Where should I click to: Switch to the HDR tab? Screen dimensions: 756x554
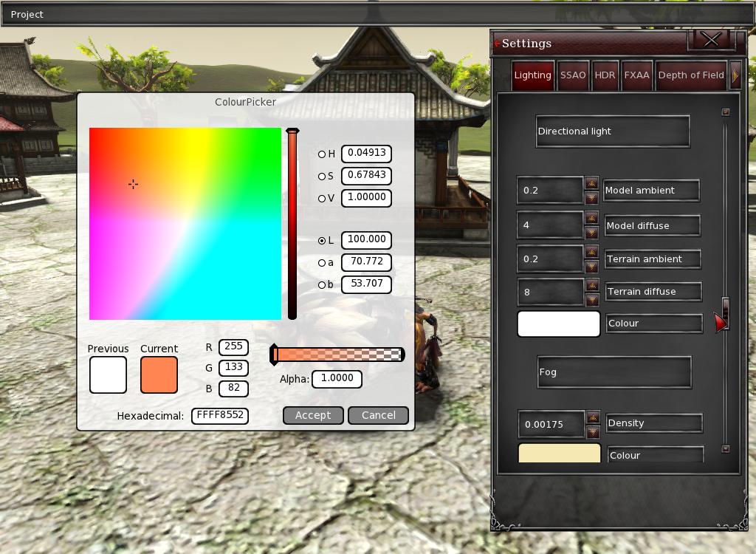click(605, 75)
